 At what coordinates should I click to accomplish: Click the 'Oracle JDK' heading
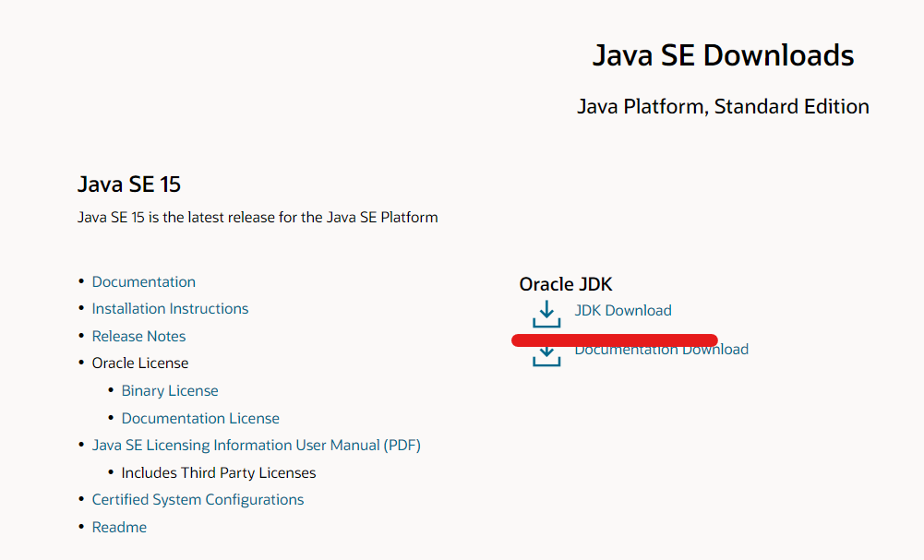coord(566,284)
